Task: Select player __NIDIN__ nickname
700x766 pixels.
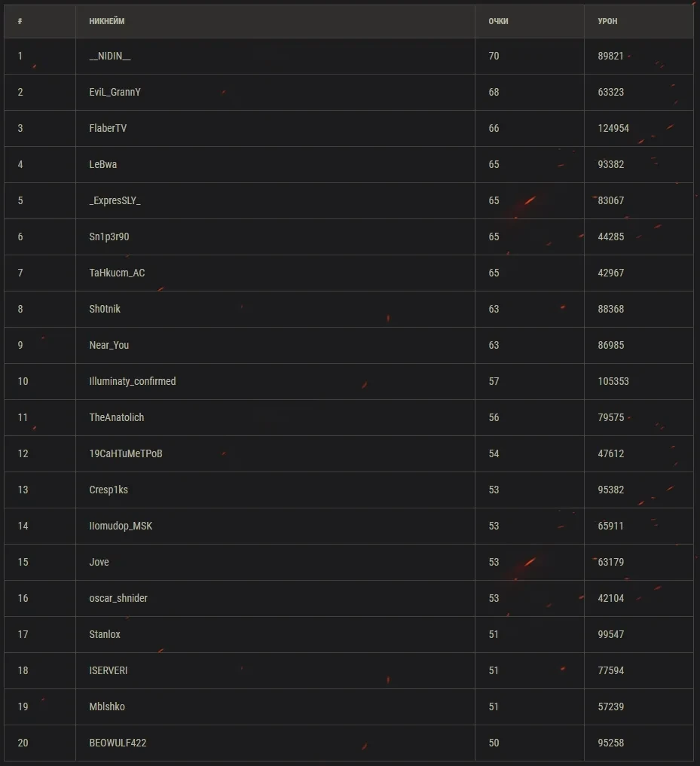Action: click(110, 56)
